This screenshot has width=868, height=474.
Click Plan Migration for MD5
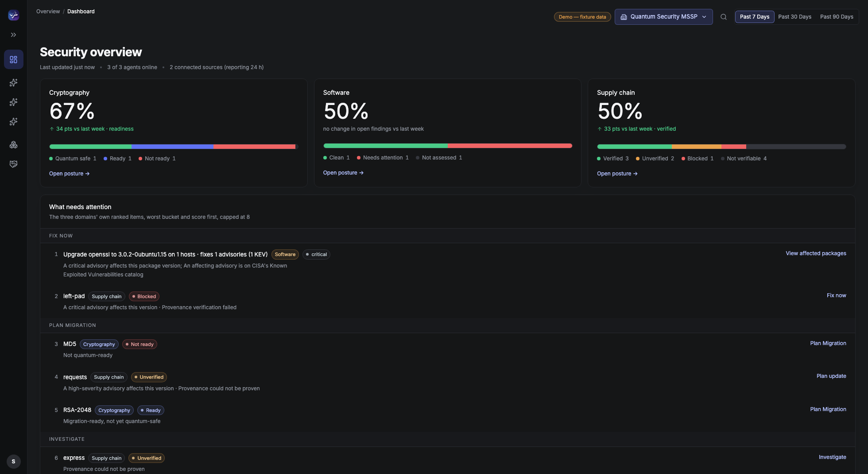[828, 343]
